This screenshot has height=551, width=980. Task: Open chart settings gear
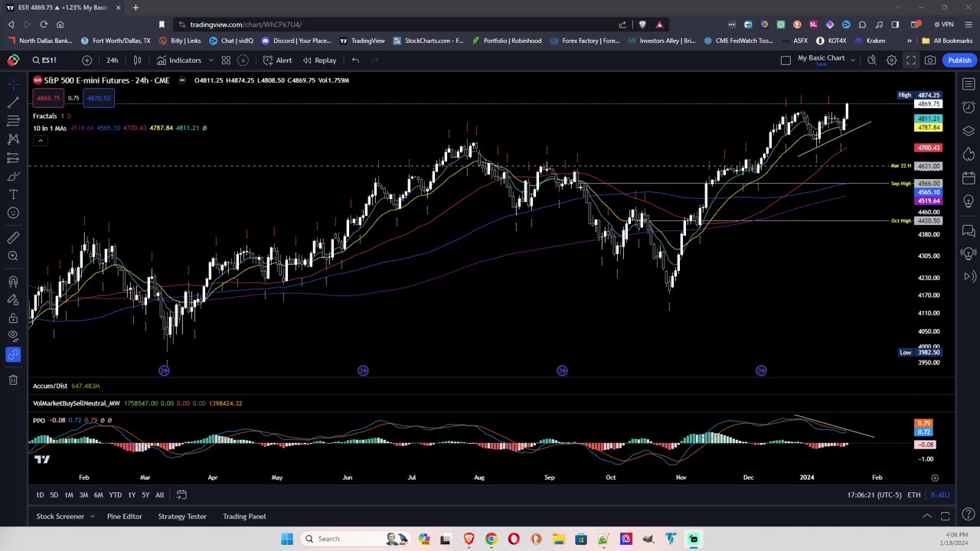click(x=891, y=60)
